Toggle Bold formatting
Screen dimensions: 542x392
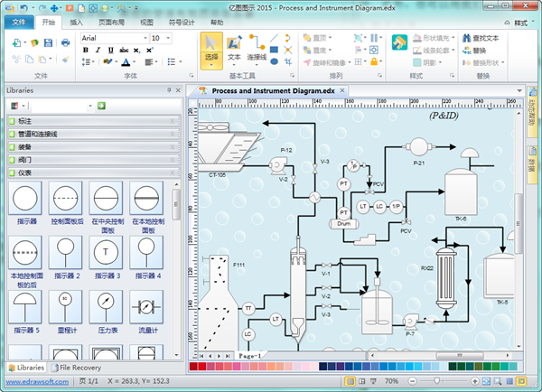tap(86, 51)
